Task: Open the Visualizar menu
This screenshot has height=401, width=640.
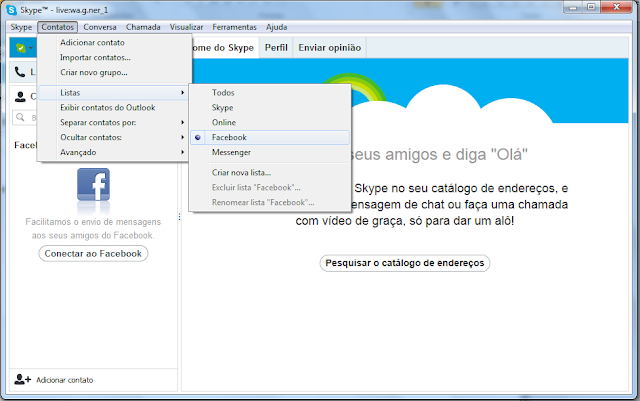Action: [x=186, y=27]
